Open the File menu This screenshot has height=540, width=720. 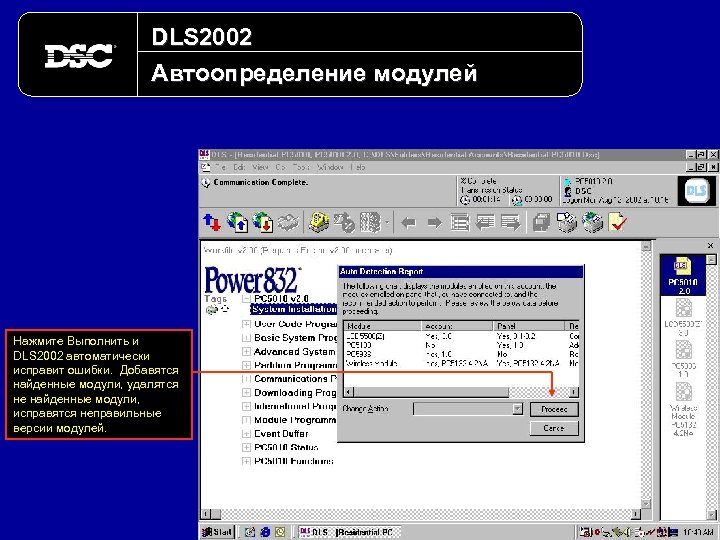220,168
